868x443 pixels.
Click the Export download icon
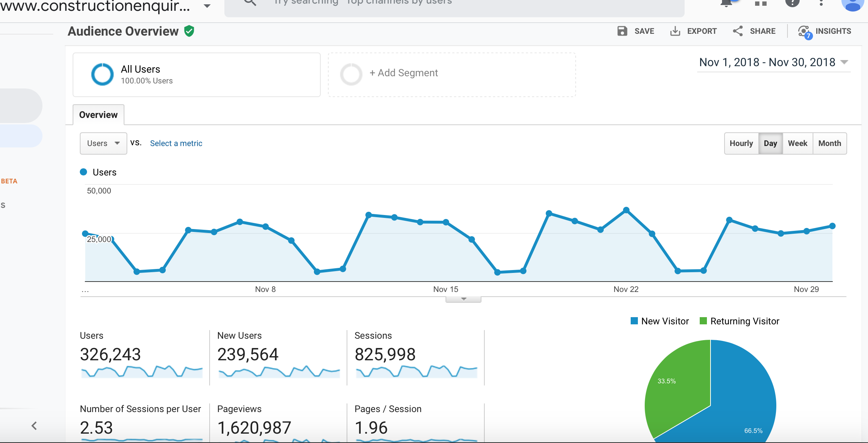point(675,31)
